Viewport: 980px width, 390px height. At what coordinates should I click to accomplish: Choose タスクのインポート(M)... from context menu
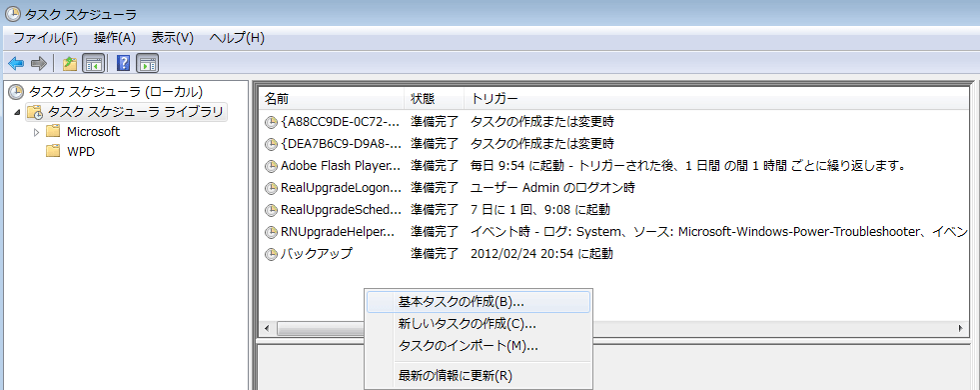click(479, 346)
